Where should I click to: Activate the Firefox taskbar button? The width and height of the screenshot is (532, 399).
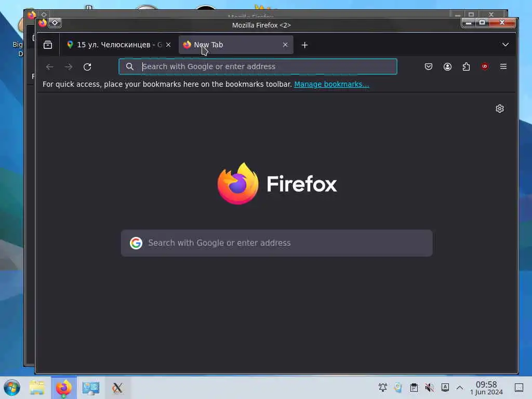click(64, 388)
